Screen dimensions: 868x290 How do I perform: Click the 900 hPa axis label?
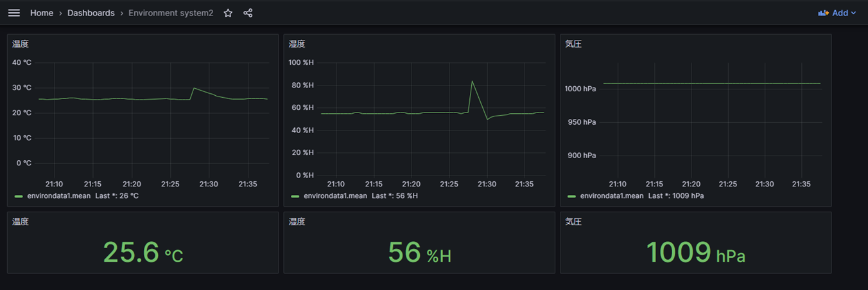582,155
